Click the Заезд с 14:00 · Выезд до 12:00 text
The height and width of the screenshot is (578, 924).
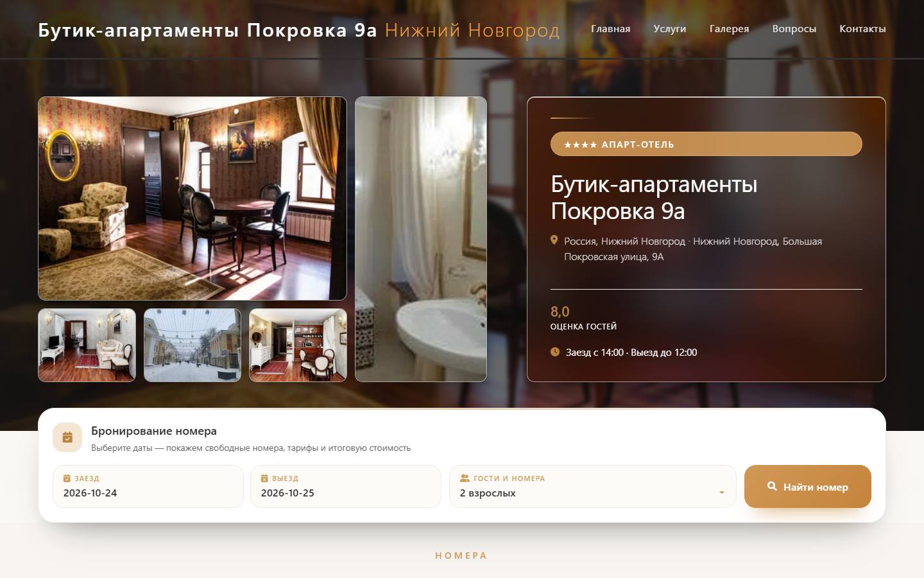pyautogui.click(x=631, y=352)
